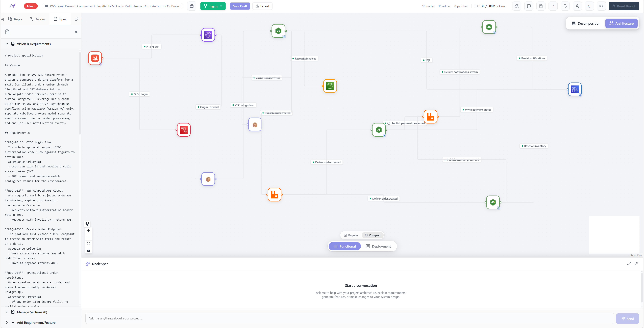Collapse the Vision & Requirements section
Image resolution: width=644 pixels, height=328 pixels.
tap(7, 44)
